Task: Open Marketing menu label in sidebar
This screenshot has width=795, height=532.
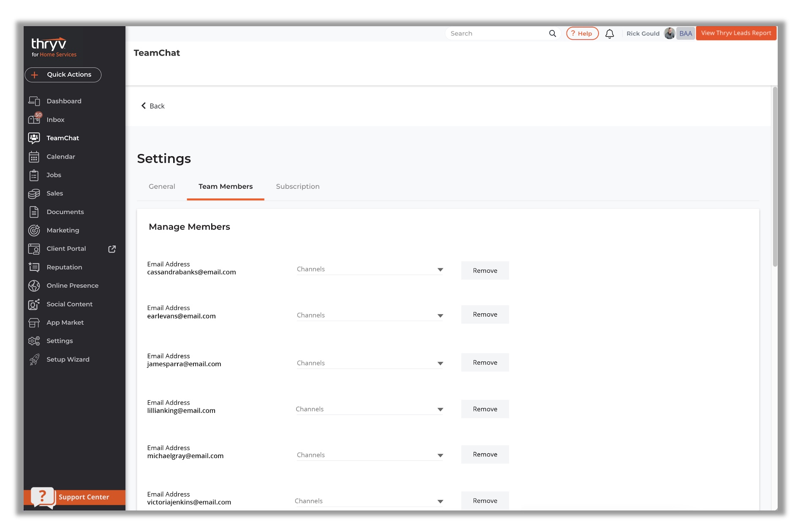Action: pos(63,230)
